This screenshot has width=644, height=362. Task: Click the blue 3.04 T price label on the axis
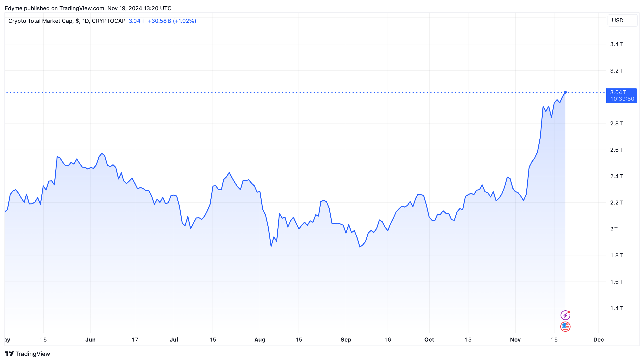(618, 92)
